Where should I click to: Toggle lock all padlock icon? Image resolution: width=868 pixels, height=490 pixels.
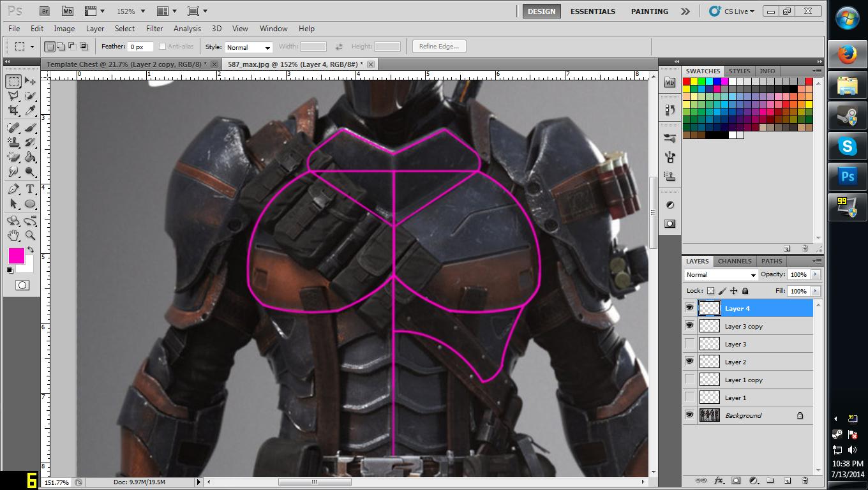click(745, 291)
